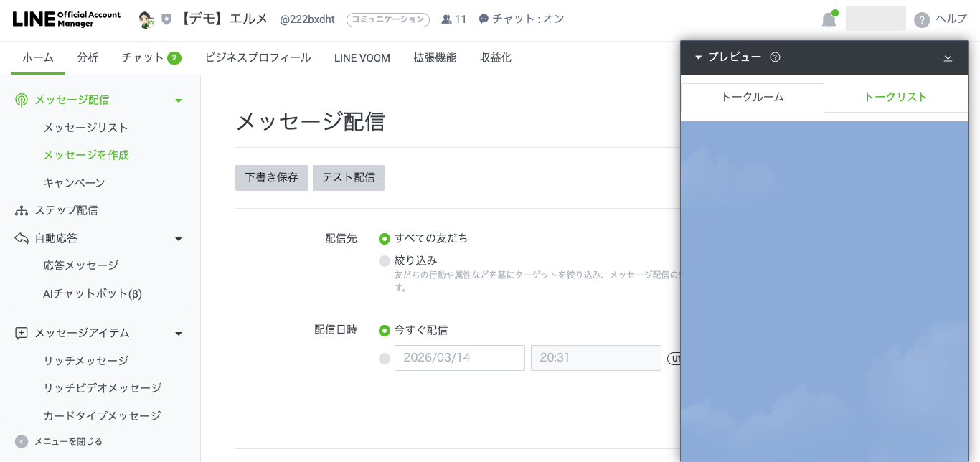Click the download icon in the preview header
This screenshot has width=980, height=462.
click(x=948, y=57)
